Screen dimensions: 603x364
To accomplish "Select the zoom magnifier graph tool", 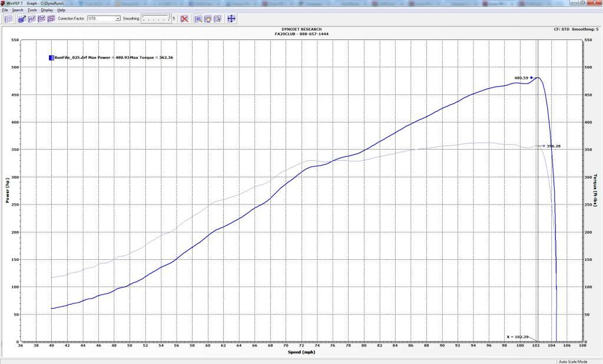I will (198, 19).
